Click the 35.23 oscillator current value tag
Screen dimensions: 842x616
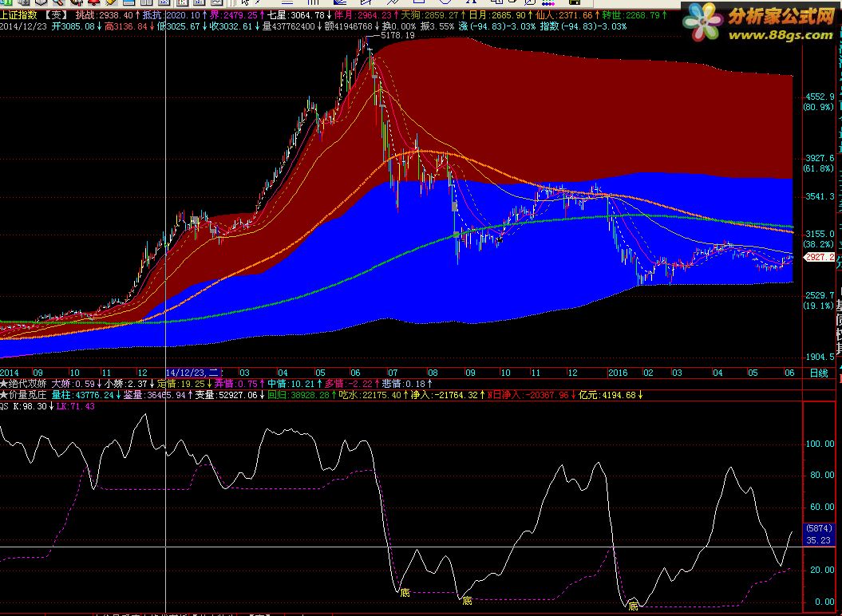click(x=818, y=540)
